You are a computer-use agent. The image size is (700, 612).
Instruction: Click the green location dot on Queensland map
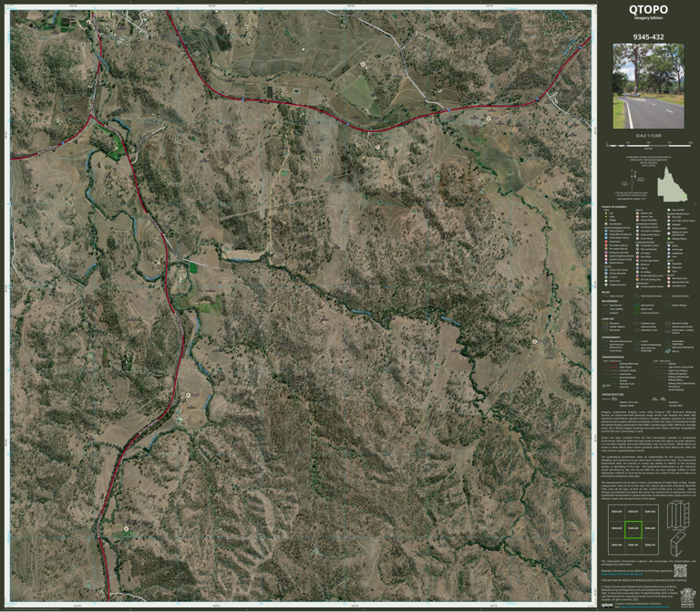pyautogui.click(x=685, y=196)
